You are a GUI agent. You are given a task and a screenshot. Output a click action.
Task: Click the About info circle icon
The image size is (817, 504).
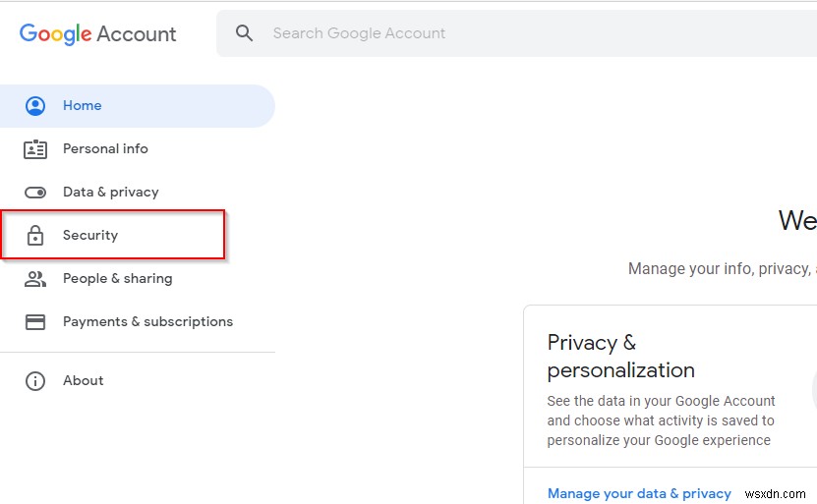pos(35,381)
